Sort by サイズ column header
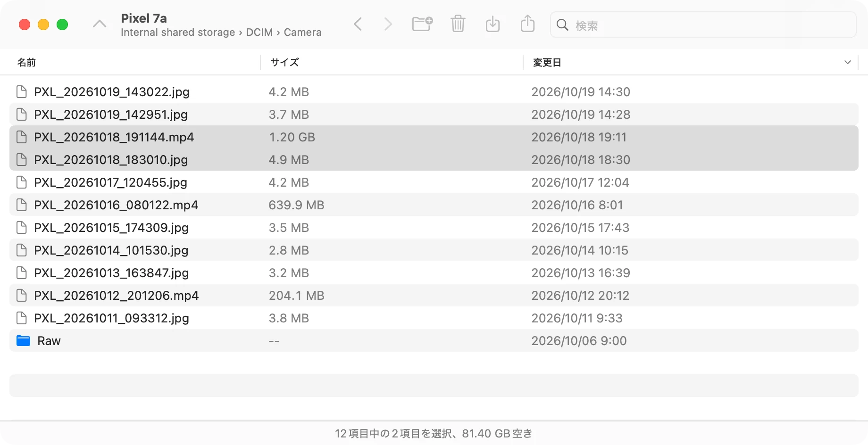This screenshot has width=868, height=445. 284,62
